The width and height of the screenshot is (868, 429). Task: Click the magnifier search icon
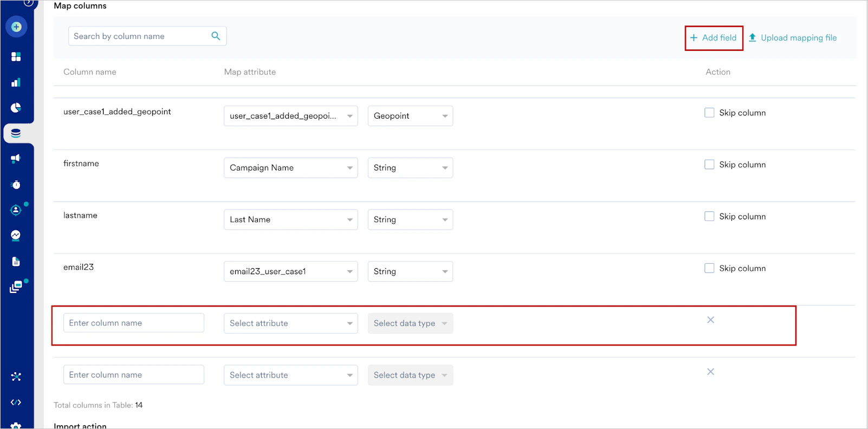point(216,36)
